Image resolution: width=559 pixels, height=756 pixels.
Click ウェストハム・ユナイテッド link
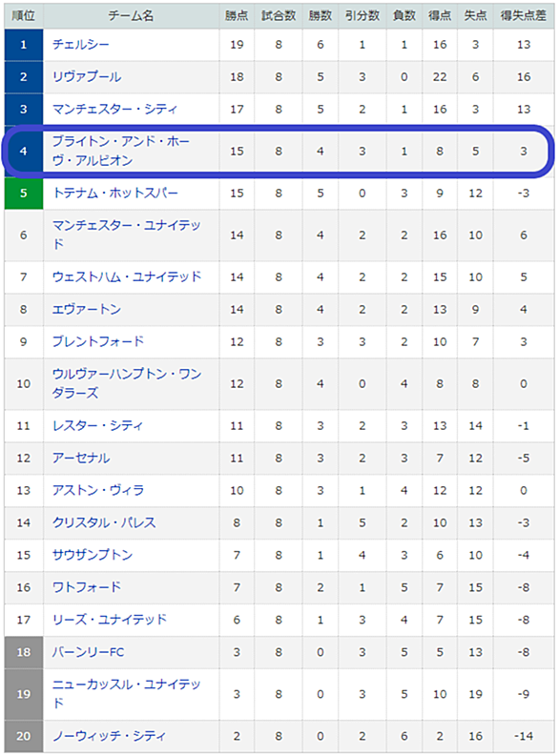(126, 276)
